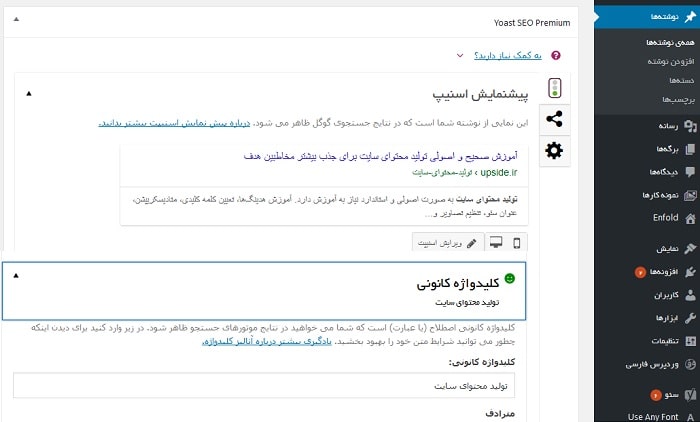Click the green smiley keyword score icon
The width and height of the screenshot is (700, 422).
[x=509, y=279]
